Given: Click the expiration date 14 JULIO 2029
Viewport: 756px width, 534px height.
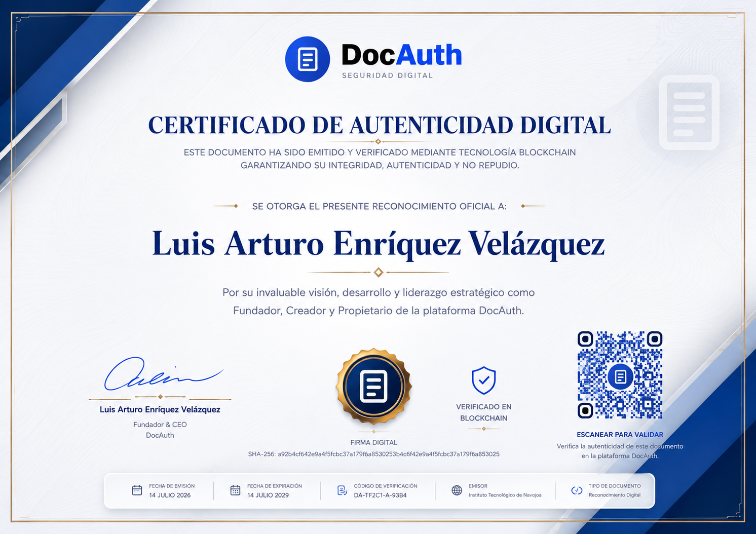Looking at the screenshot, I should point(268,495).
